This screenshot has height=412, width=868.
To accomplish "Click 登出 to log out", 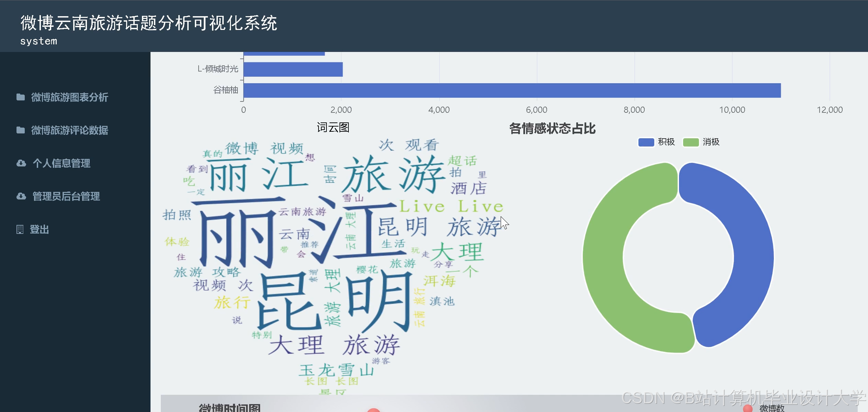I will coord(39,229).
